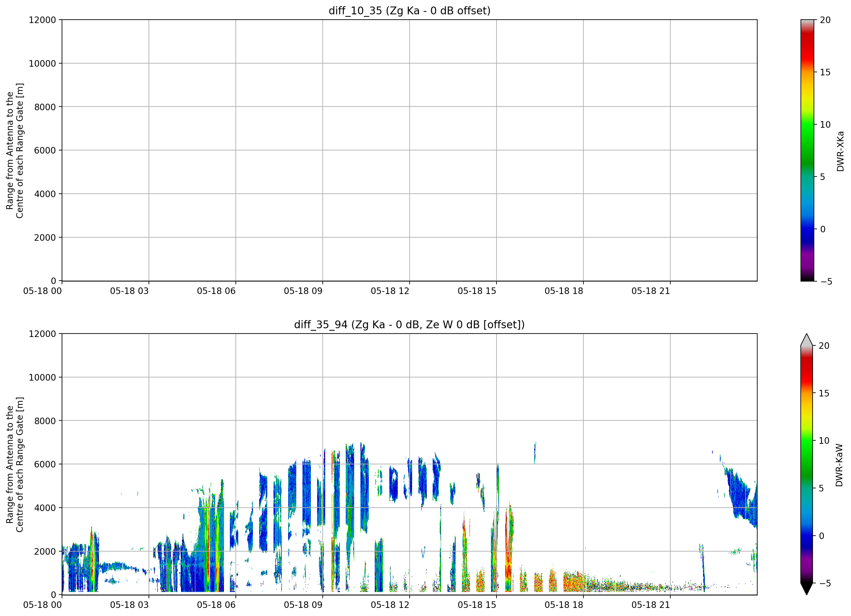851x616 pixels.
Task: Click the 'DWR-KaW' colorbar label
Action: tap(839, 465)
